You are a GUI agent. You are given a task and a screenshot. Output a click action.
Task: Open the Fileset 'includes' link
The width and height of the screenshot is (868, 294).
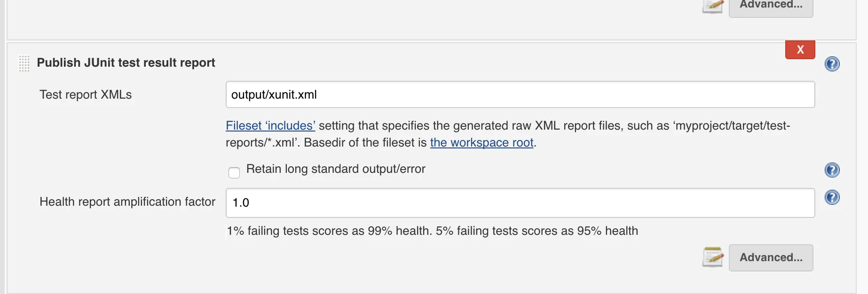click(270, 126)
